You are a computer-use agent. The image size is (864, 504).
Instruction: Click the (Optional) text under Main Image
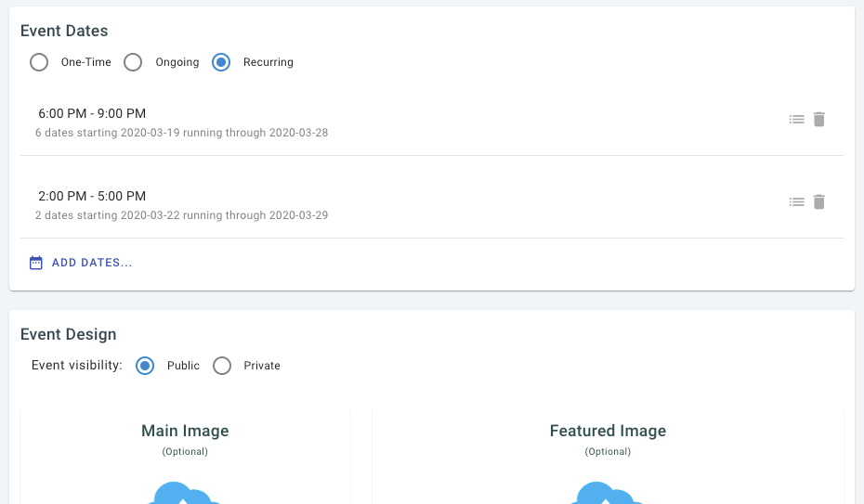pos(185,452)
